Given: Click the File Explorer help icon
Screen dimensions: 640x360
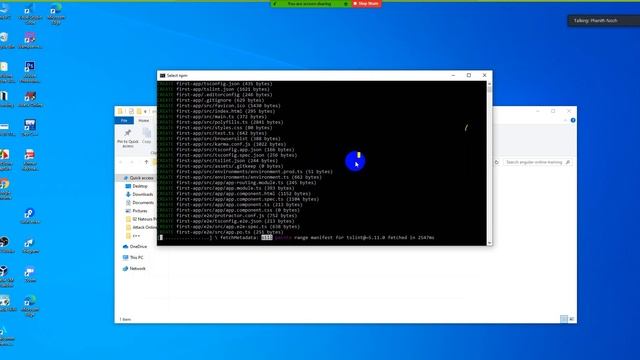Looking at the screenshot, I should 573,120.
